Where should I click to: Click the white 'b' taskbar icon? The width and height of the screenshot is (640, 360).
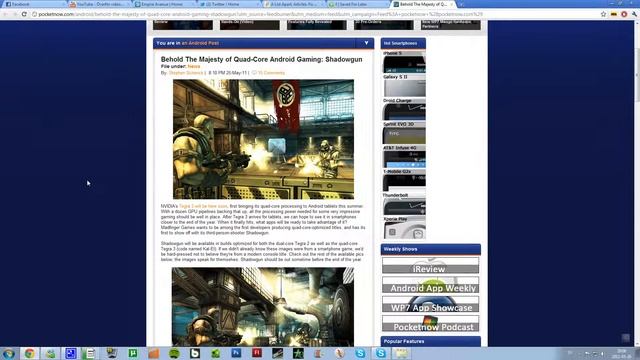click(195, 353)
